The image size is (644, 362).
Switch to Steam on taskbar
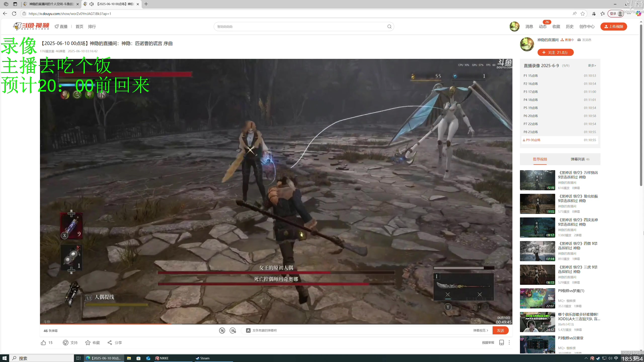click(214, 358)
